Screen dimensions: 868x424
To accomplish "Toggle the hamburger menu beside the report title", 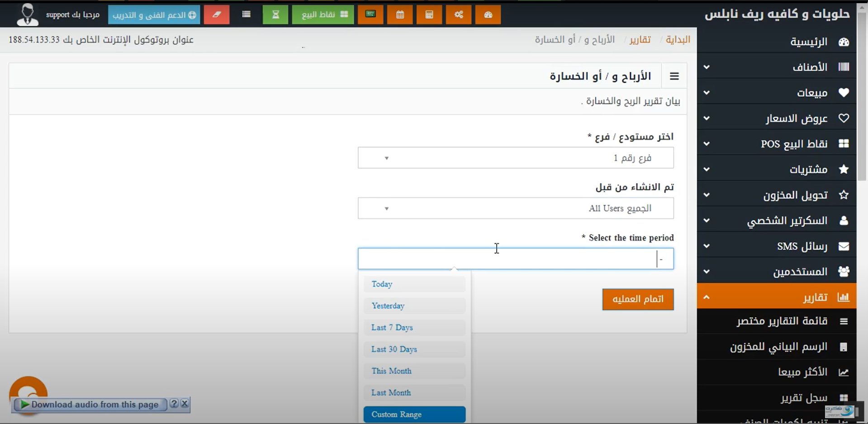I will [674, 76].
